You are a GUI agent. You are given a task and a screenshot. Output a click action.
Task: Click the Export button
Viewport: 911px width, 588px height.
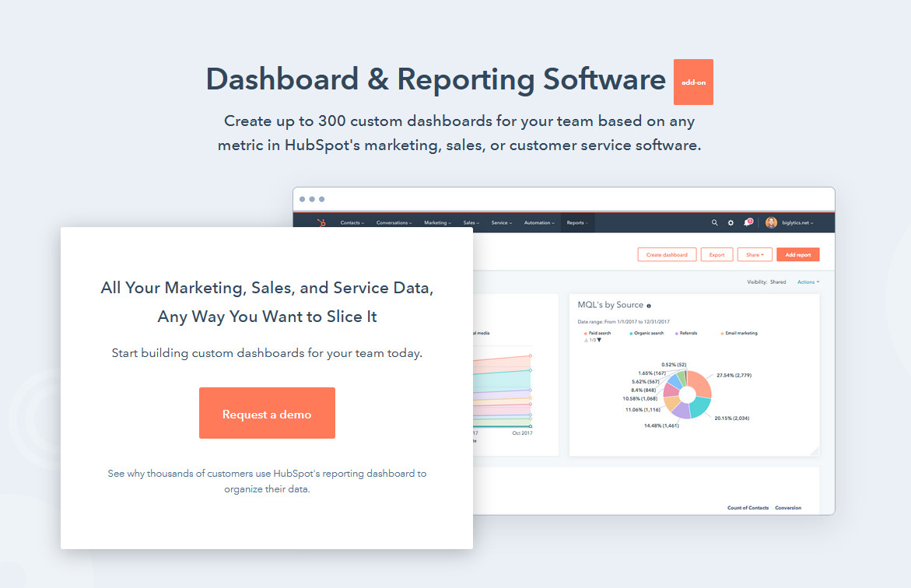717,254
